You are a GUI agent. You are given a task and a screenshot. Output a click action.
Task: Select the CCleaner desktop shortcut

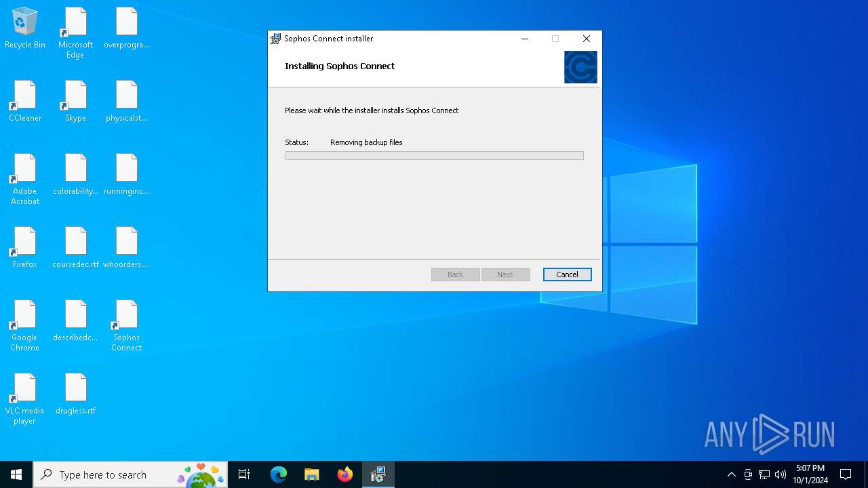(25, 102)
